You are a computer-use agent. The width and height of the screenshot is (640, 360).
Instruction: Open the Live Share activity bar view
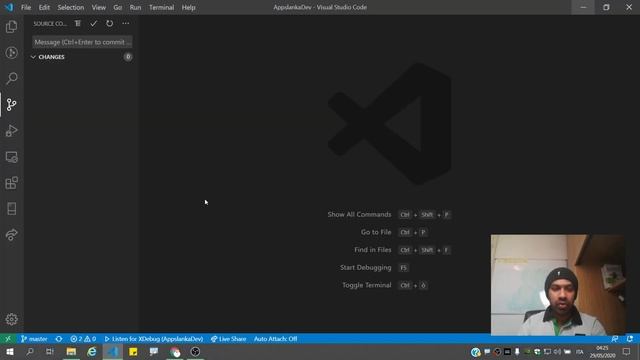(x=11, y=235)
